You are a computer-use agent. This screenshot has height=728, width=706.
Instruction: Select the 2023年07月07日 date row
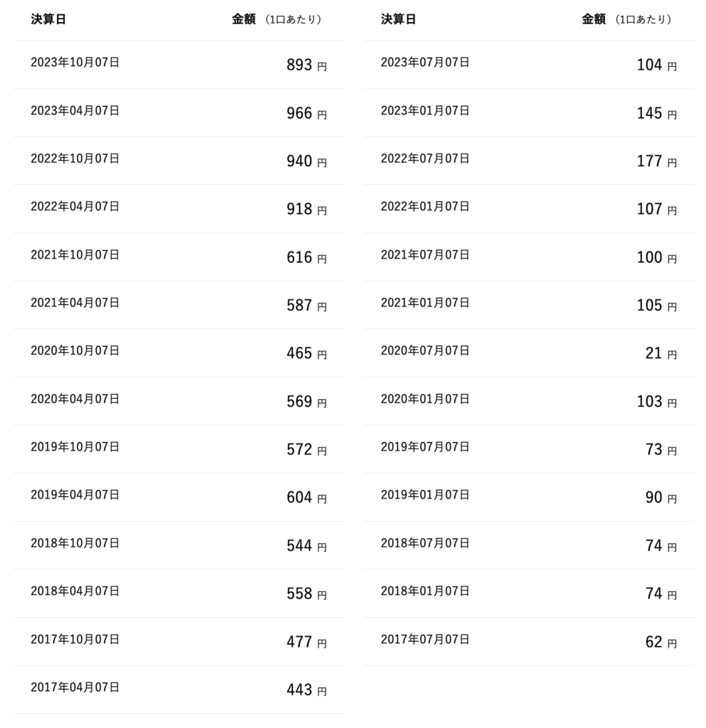[x=425, y=63]
